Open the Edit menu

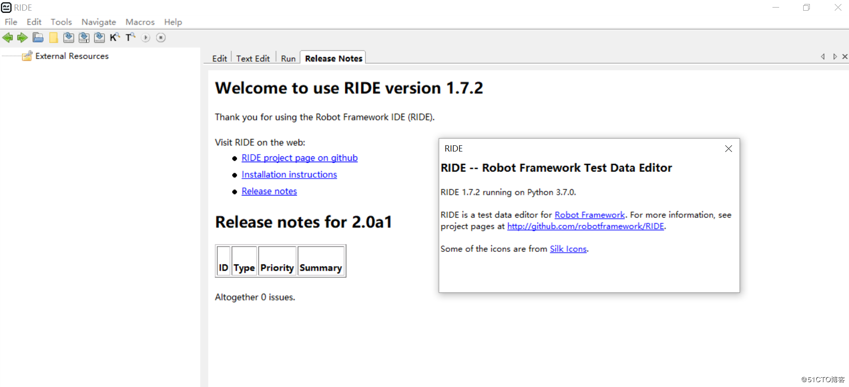click(x=34, y=22)
